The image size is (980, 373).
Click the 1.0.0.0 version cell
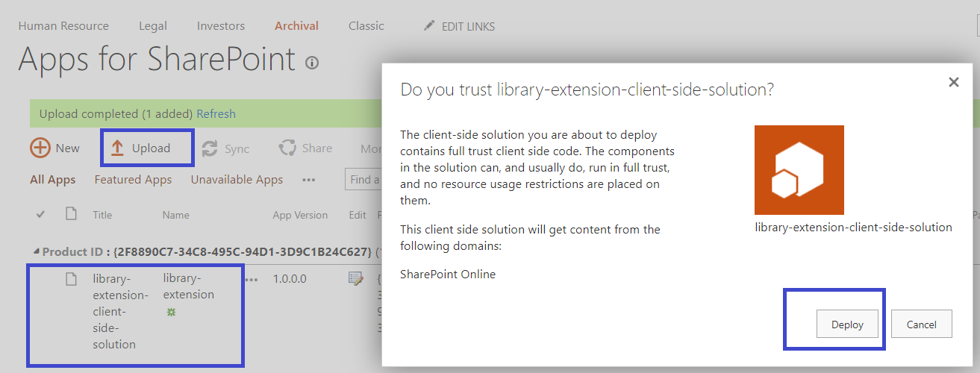tap(290, 279)
